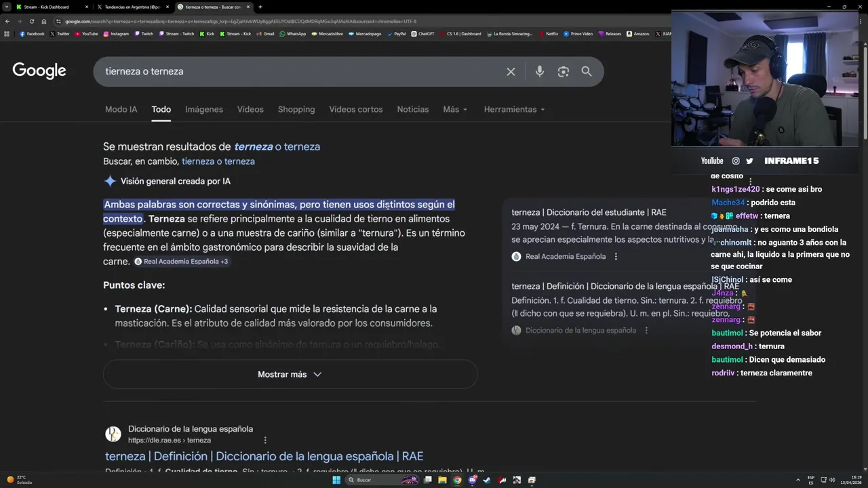
Task: Open the Gmail bookmark
Action: tap(265, 34)
